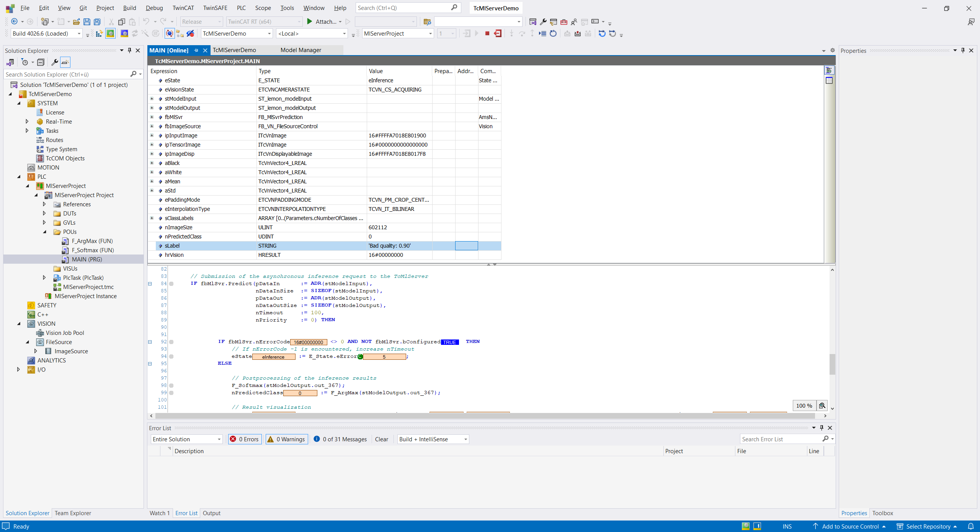The height and width of the screenshot is (532, 980).
Task: Click the Collapse All icon in Solution Explorer
Action: coord(41,62)
